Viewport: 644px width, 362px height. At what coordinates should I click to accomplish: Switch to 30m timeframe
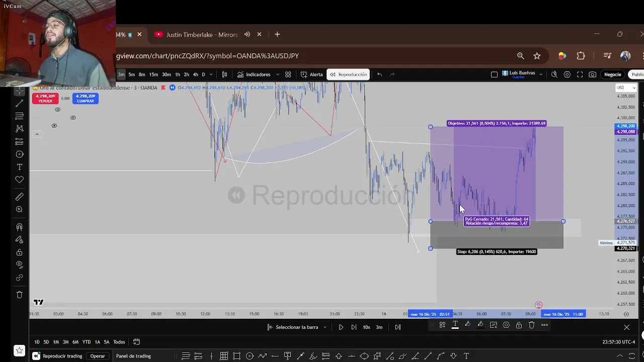click(166, 74)
